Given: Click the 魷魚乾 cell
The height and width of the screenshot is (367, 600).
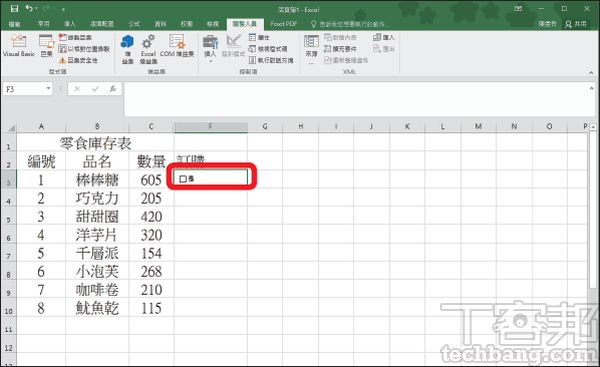Looking at the screenshot, I should (x=97, y=308).
